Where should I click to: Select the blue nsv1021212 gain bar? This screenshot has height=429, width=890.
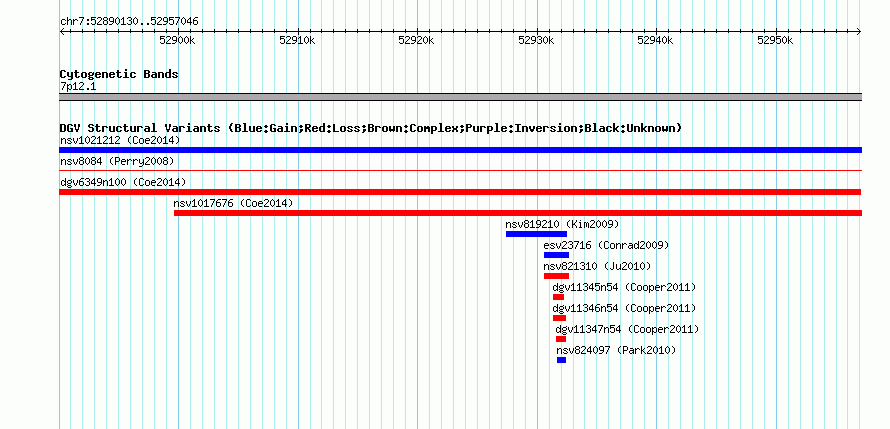click(460, 150)
